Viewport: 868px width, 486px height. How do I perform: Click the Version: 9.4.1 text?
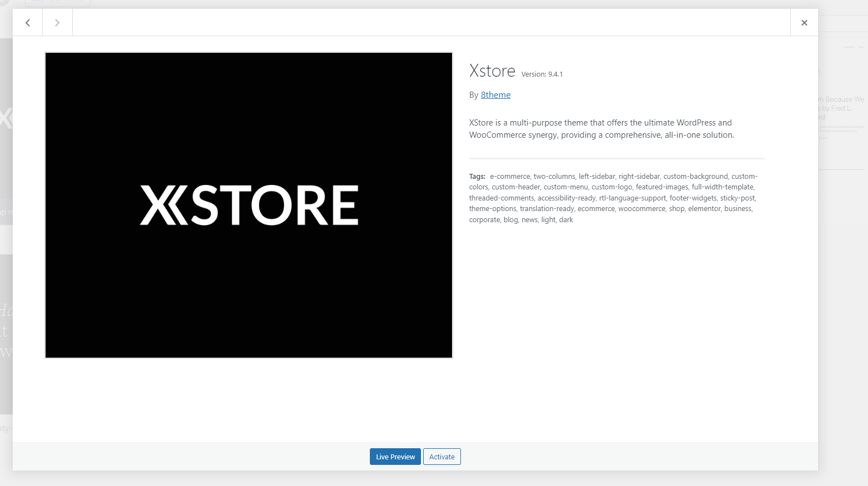coord(542,74)
